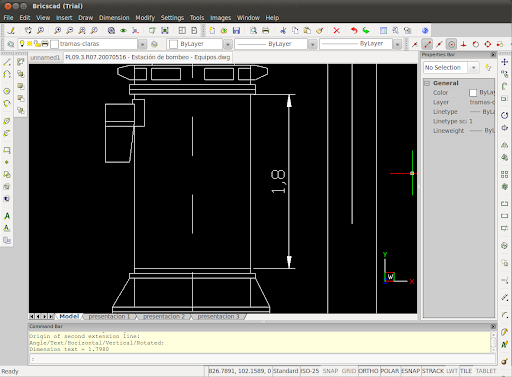Open the tramas-claras layer dropdown
This screenshot has height=377, width=512.
[143, 44]
